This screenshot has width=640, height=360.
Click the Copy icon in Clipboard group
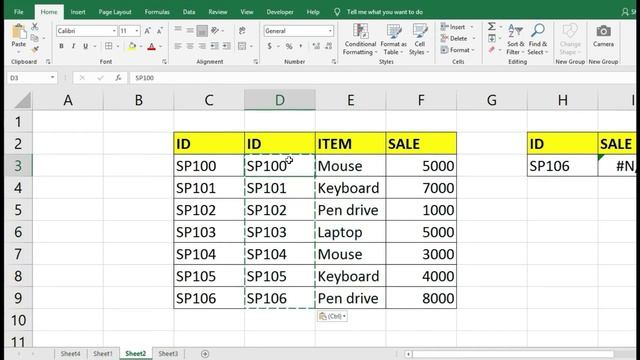click(x=35, y=38)
